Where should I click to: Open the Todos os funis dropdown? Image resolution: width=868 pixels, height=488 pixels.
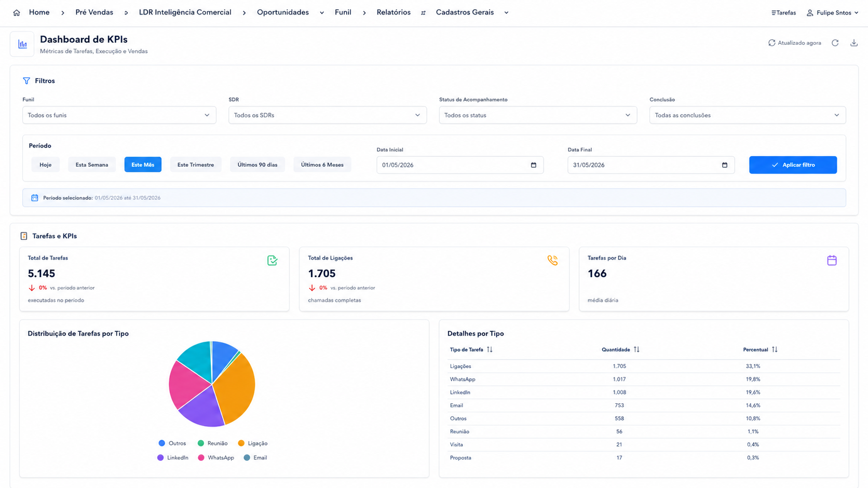pos(119,115)
